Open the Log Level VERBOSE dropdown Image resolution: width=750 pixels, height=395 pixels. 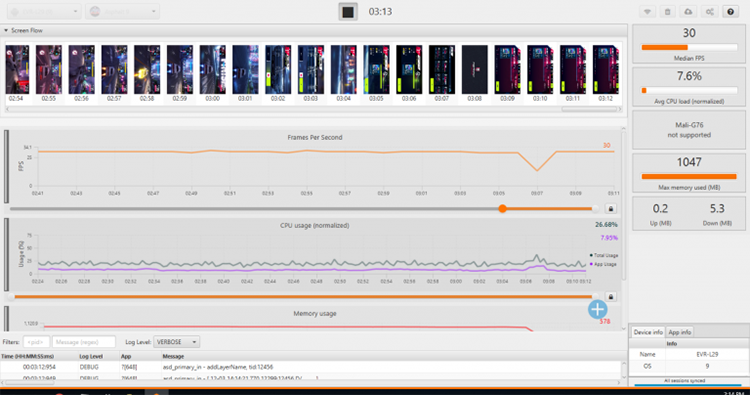176,342
